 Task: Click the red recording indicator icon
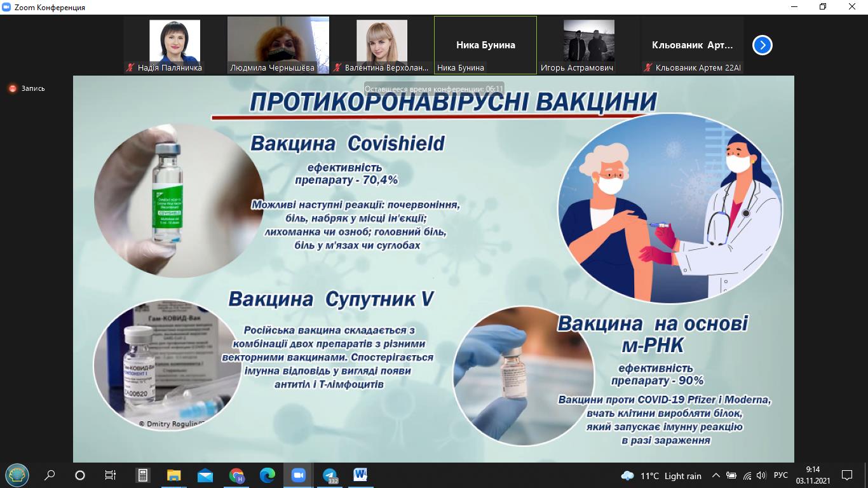[x=13, y=88]
